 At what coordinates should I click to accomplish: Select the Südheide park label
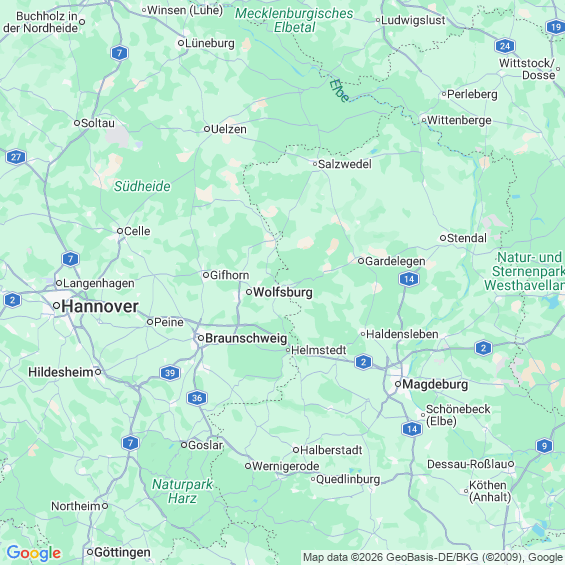tap(142, 186)
